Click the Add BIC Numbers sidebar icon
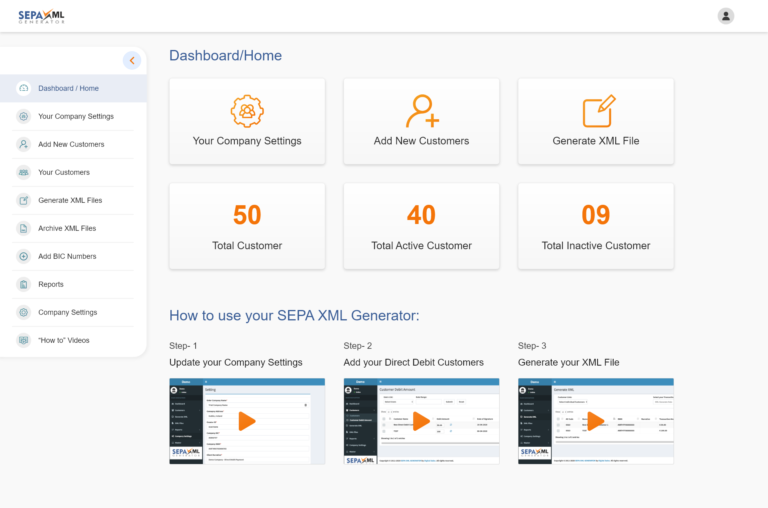Image resolution: width=768 pixels, height=508 pixels. click(24, 256)
